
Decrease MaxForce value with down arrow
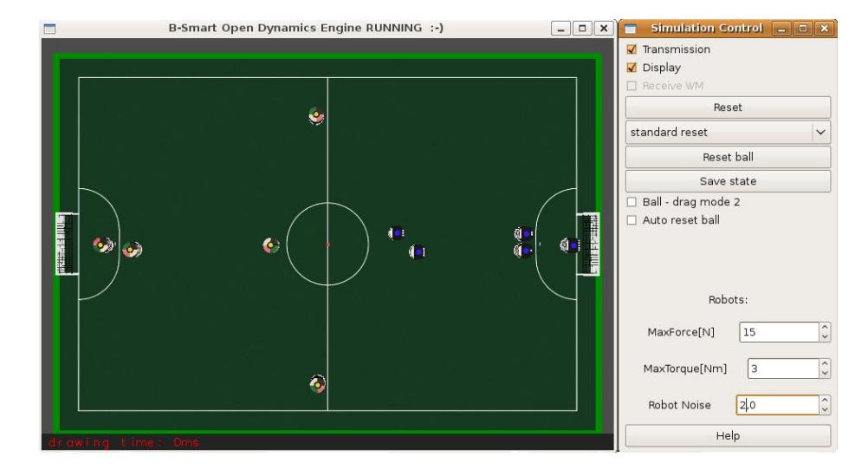tap(825, 337)
